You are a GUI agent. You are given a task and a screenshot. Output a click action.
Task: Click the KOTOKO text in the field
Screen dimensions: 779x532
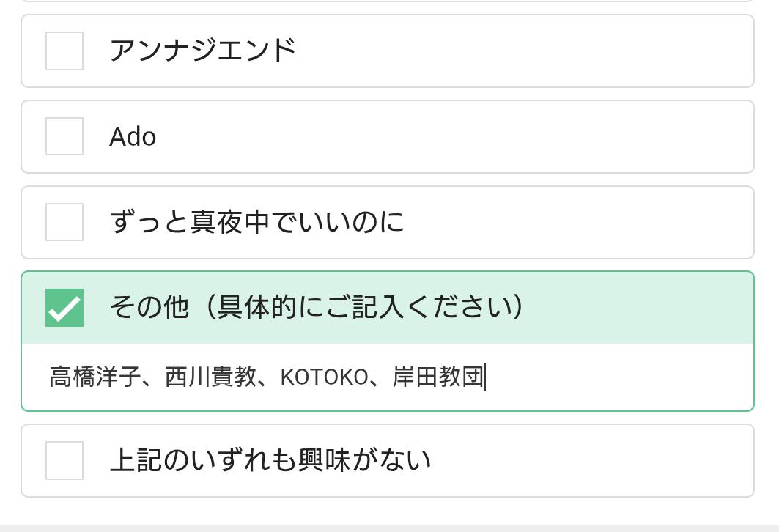point(324,377)
